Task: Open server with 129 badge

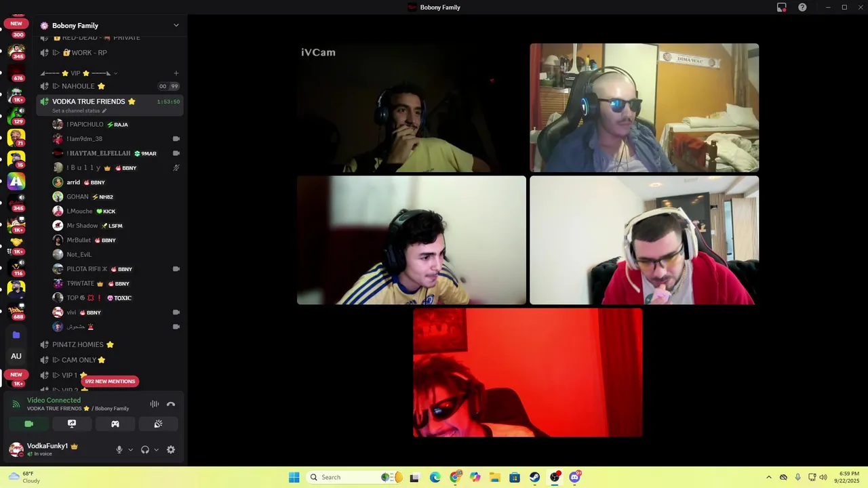Action: point(17,117)
